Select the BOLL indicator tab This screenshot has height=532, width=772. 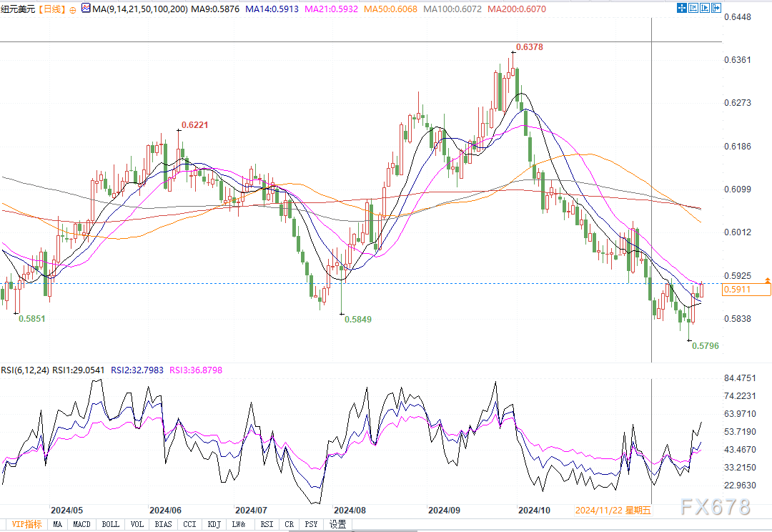pos(111,524)
